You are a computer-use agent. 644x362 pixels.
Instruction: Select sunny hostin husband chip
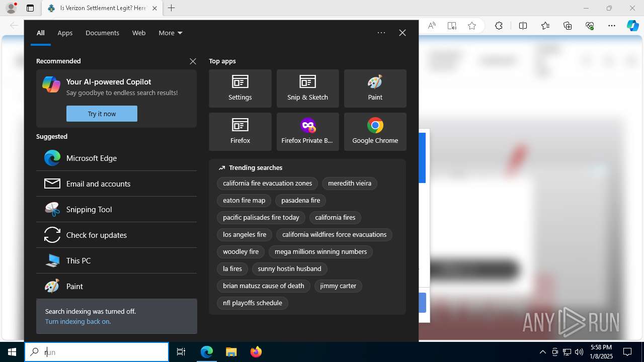click(x=289, y=268)
